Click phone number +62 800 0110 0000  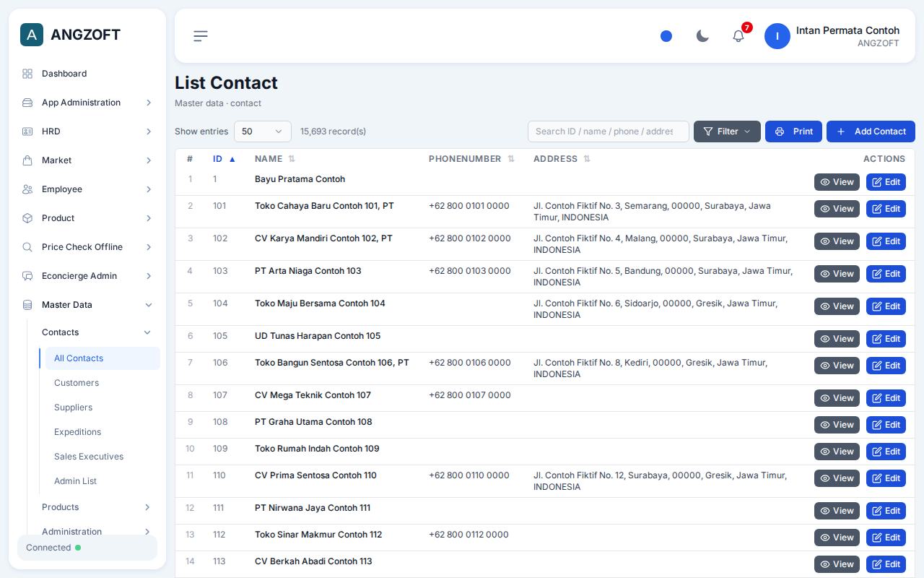[469, 475]
